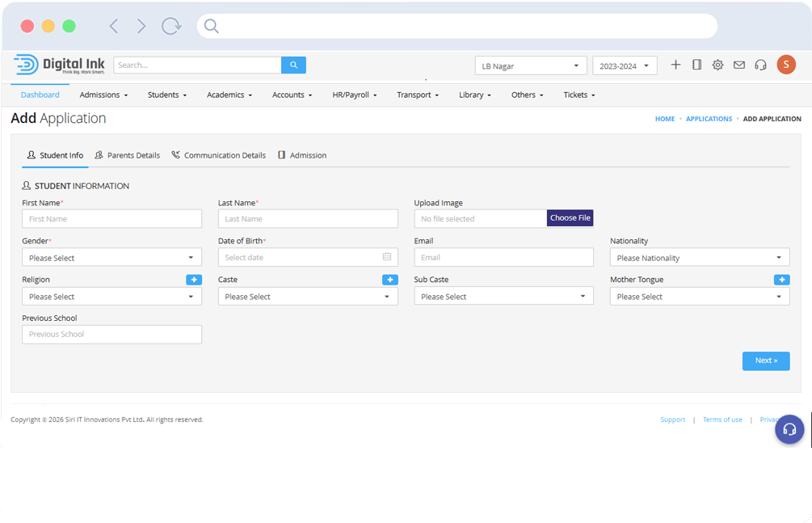Expand the 2023-2024 academic year dropdown
812x523 pixels.
[625, 66]
